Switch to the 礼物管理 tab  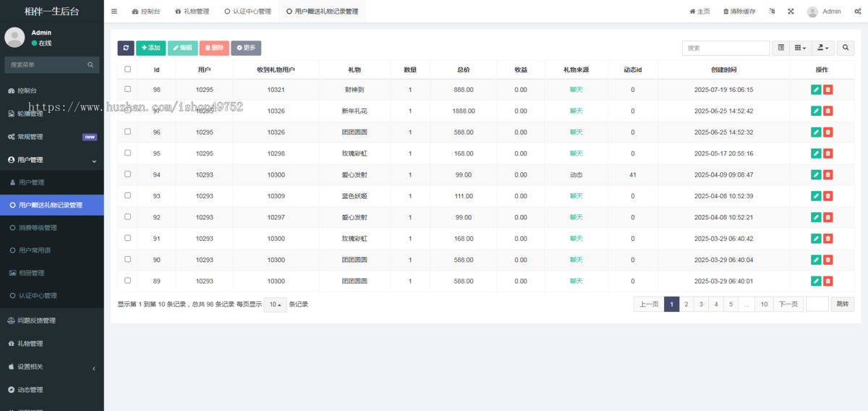[192, 12]
